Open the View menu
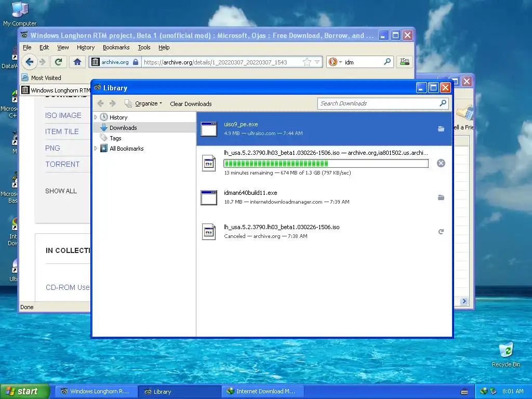Screen dimensions: 532x399 (x=63, y=47)
